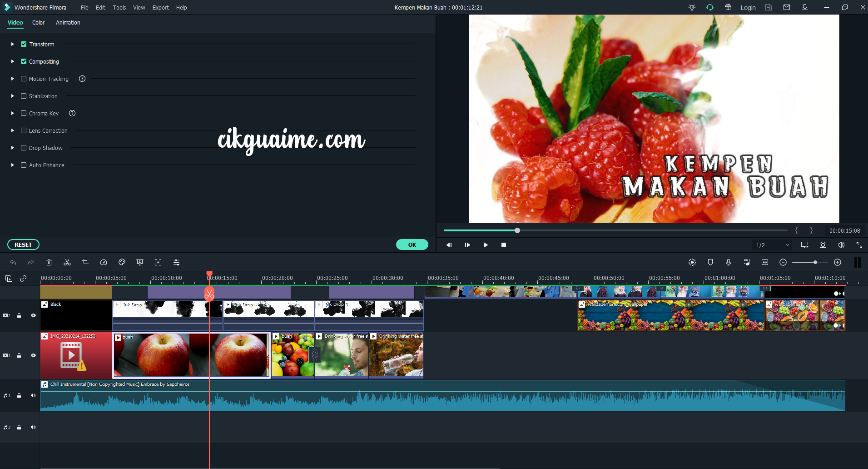Expand the Motion Tracking section arrow
This screenshot has height=469, width=868.
(x=13, y=79)
